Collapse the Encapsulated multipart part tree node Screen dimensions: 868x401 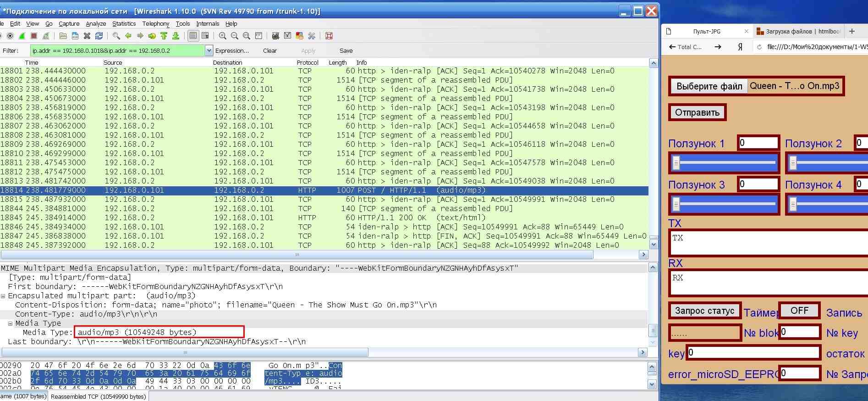pyautogui.click(x=4, y=296)
